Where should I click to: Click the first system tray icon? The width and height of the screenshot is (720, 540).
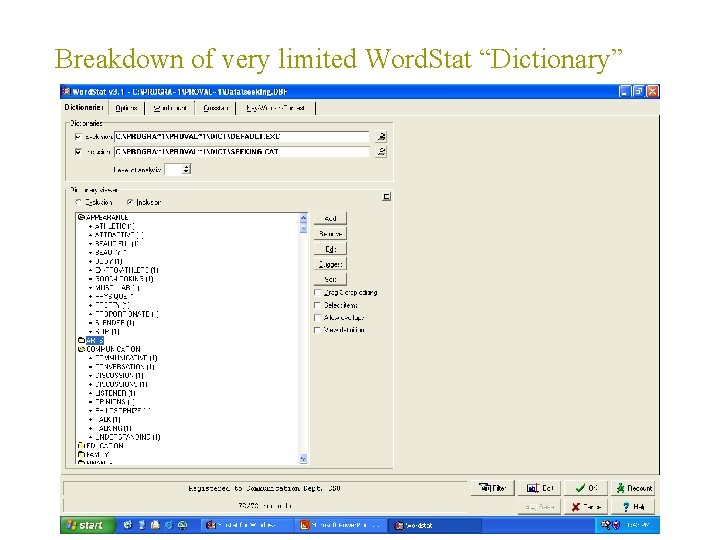point(606,525)
